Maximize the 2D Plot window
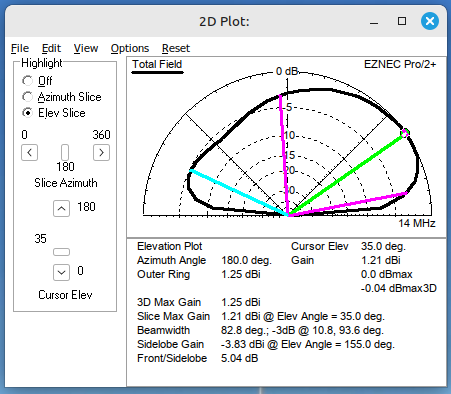This screenshot has width=451, height=394. tap(402, 21)
